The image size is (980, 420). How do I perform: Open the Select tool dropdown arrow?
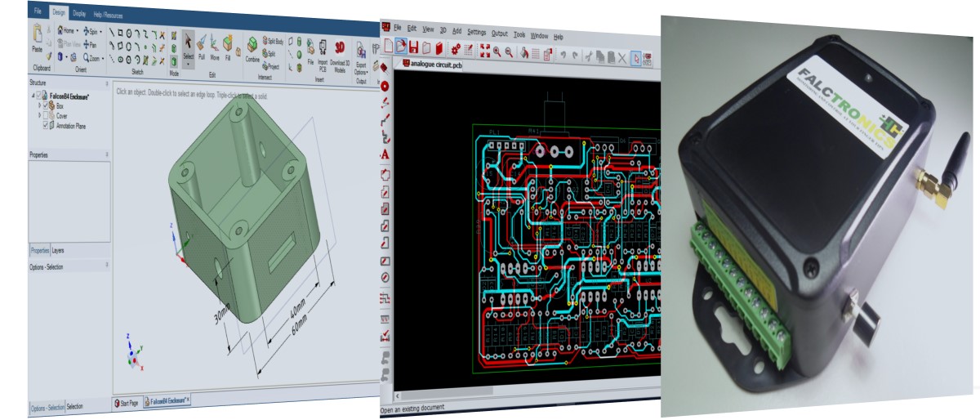(x=188, y=64)
